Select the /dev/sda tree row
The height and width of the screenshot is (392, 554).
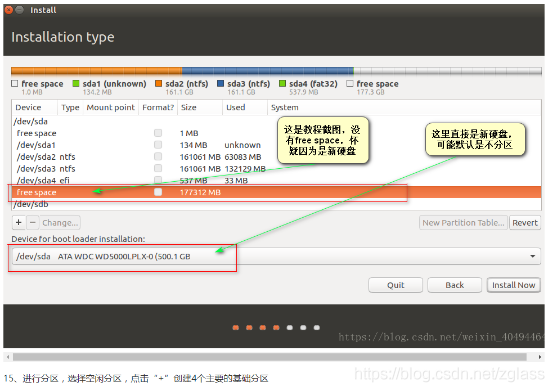point(276,121)
